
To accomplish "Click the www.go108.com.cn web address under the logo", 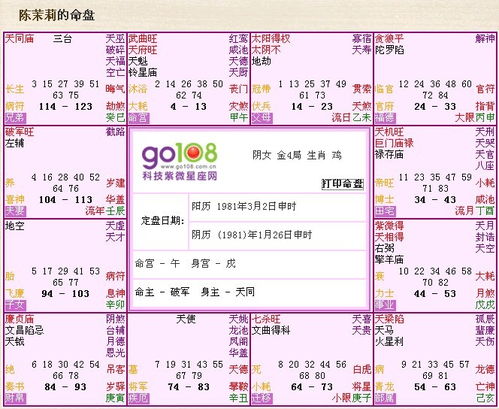I will coord(188,166).
